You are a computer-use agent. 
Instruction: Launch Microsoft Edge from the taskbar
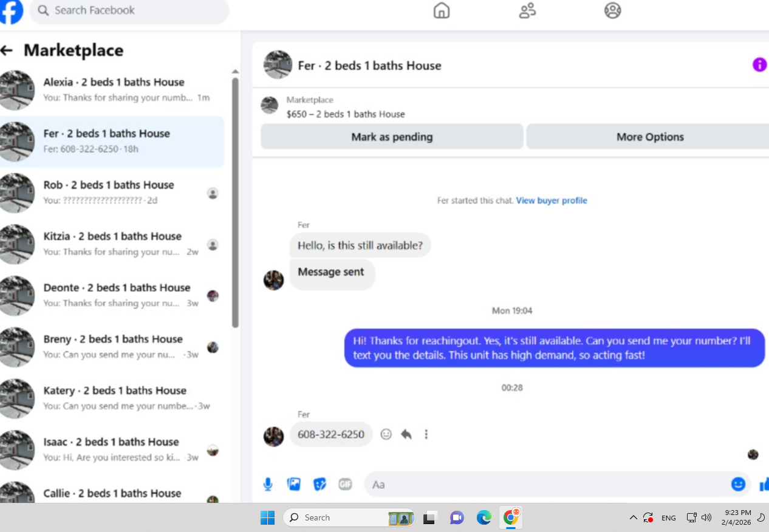point(484,517)
